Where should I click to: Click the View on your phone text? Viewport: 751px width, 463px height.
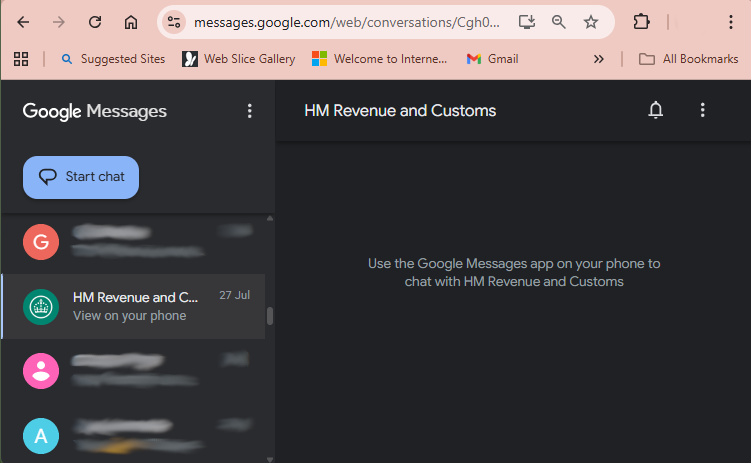pos(129,316)
